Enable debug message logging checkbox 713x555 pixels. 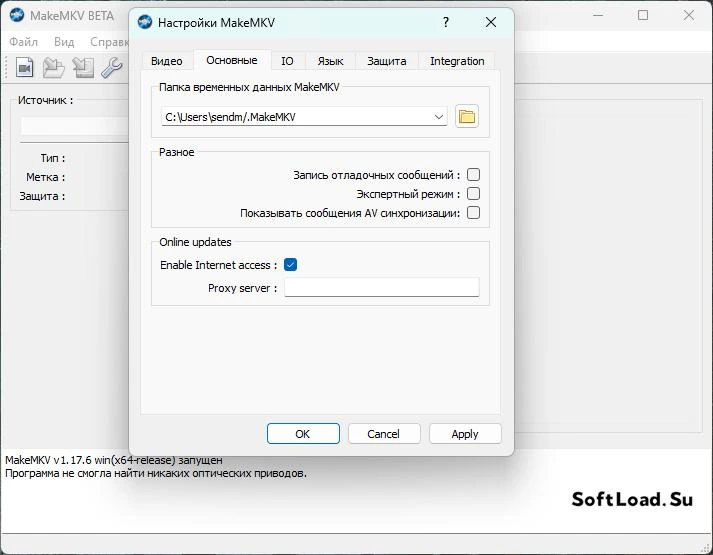point(473,175)
